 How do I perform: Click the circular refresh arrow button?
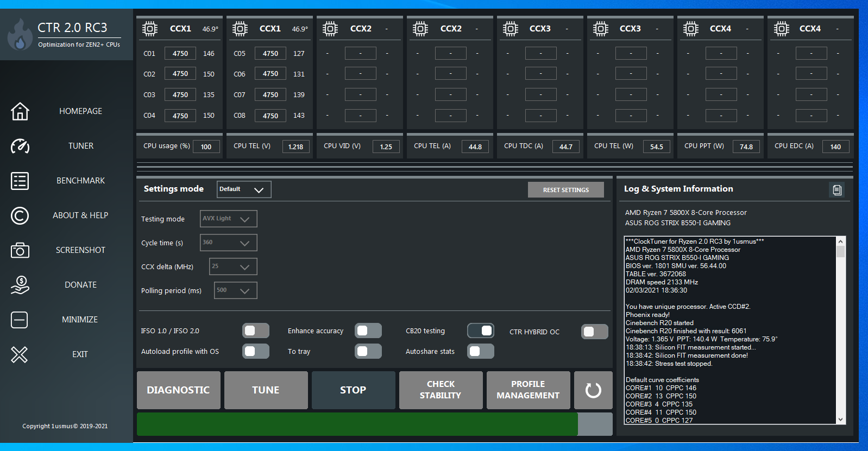[x=593, y=390]
